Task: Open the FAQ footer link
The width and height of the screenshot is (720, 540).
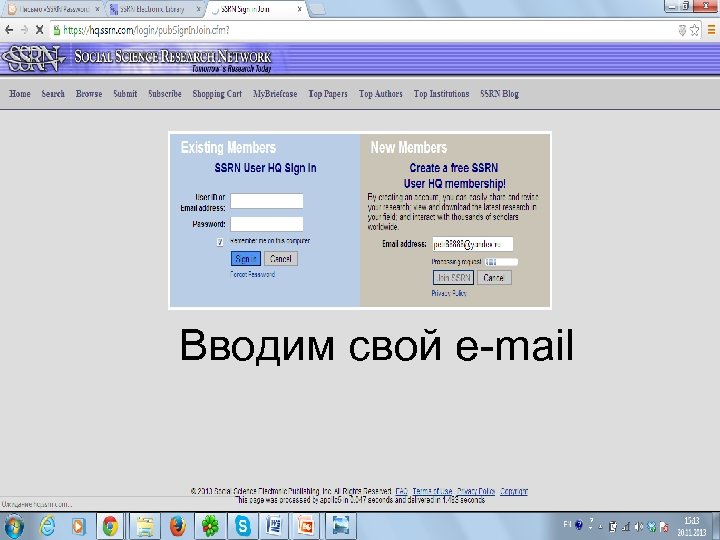Action: [401, 491]
